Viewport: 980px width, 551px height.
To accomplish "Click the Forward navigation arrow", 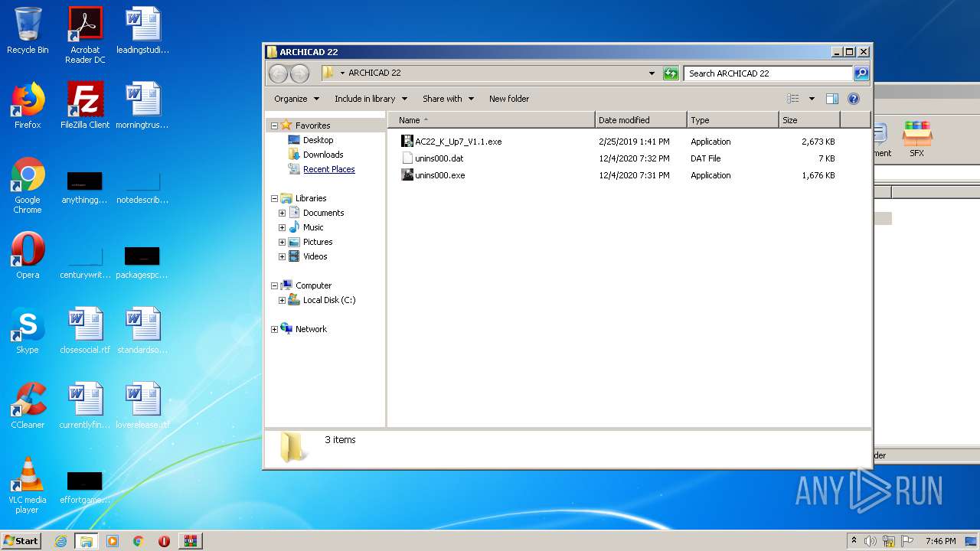I will (300, 73).
